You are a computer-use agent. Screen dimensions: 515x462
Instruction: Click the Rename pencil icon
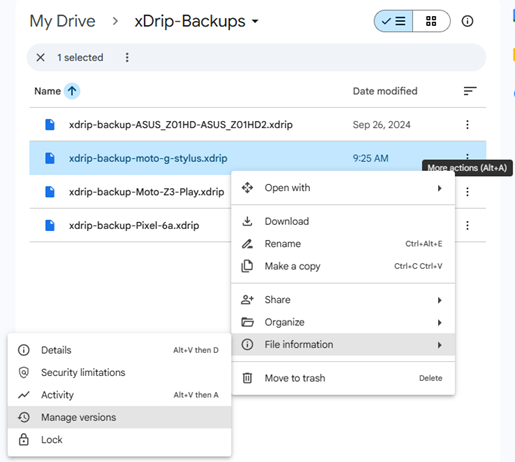click(247, 244)
